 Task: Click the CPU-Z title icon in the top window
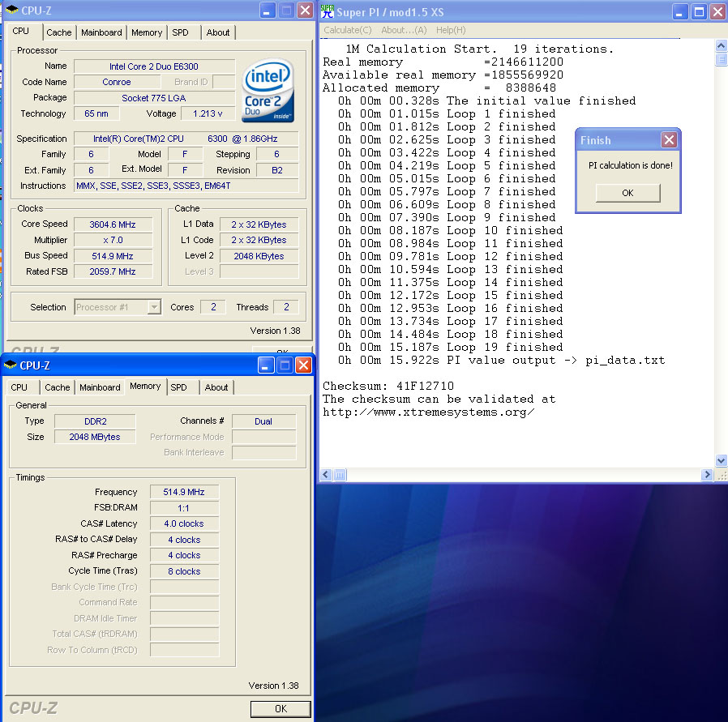point(11,10)
